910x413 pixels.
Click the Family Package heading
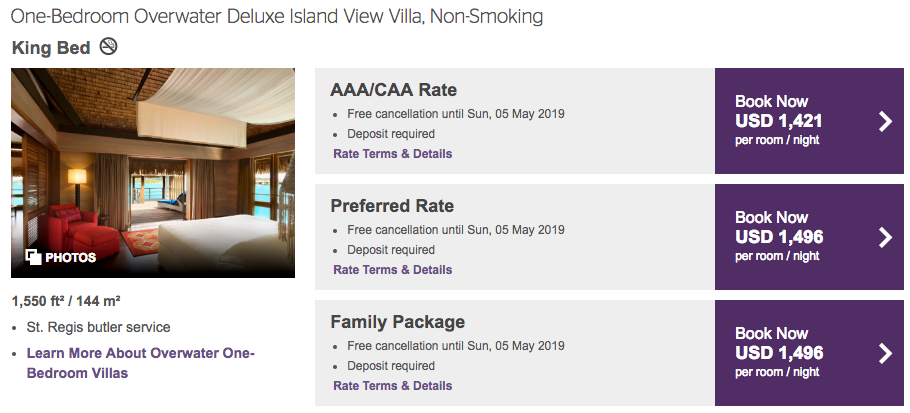[x=397, y=322]
